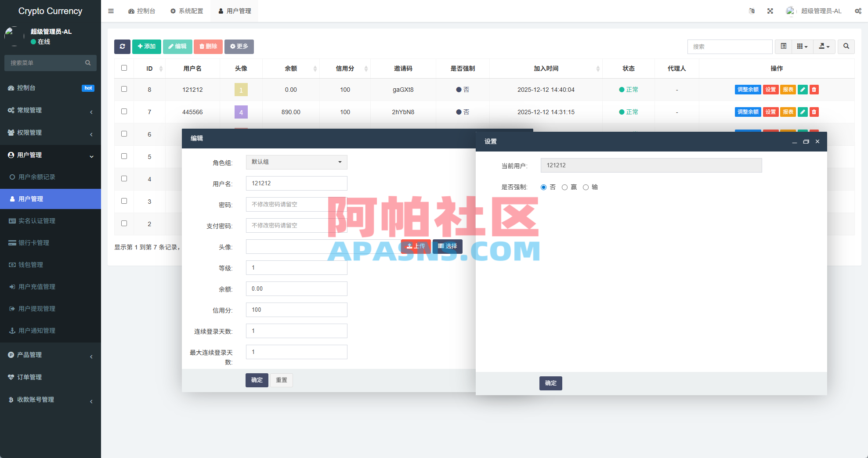Open 银行卡管理 in sidebar
The height and width of the screenshot is (458, 868).
pyautogui.click(x=51, y=243)
